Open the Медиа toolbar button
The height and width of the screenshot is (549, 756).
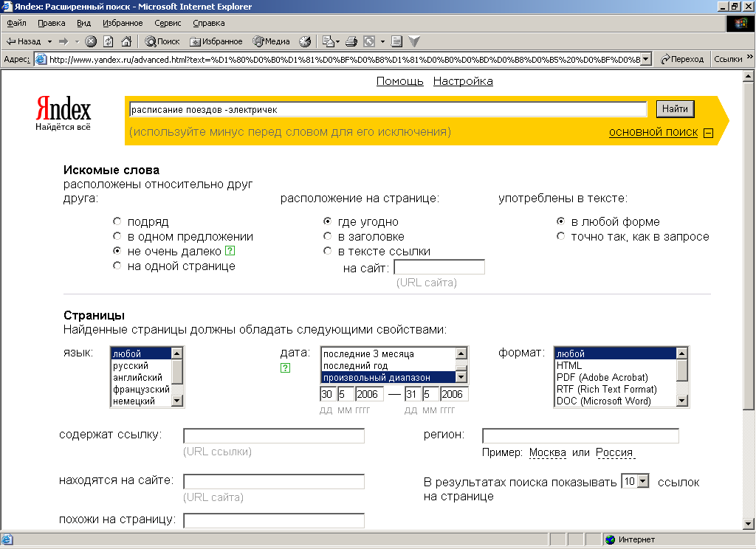272,41
